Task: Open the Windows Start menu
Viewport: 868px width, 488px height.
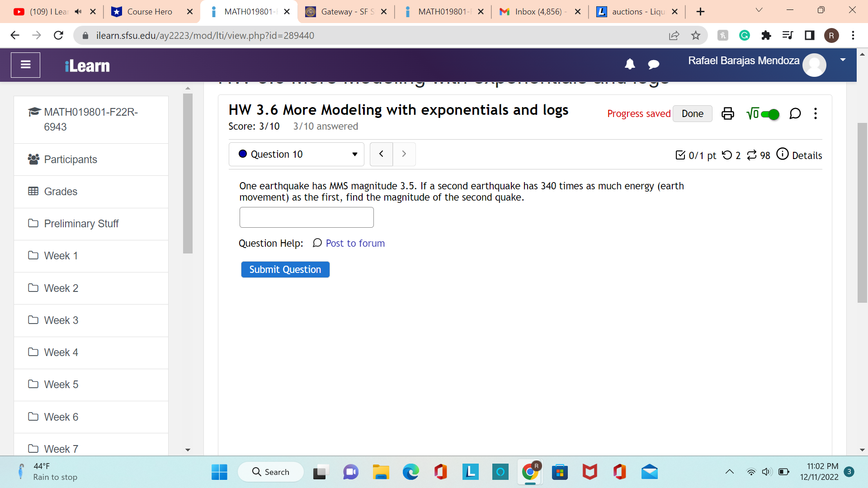Action: pos(220,472)
